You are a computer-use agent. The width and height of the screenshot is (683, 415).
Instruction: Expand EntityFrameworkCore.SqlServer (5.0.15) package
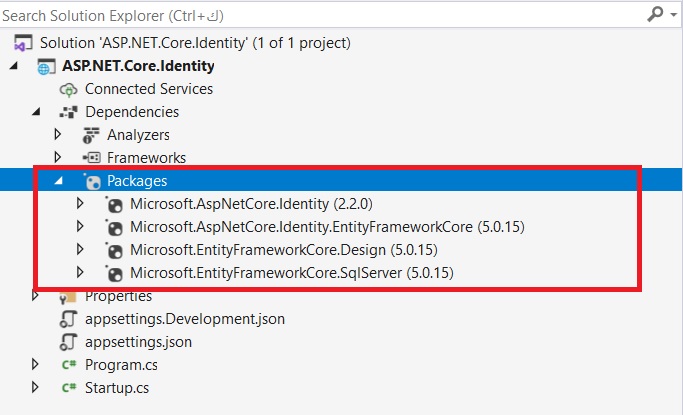[80, 272]
